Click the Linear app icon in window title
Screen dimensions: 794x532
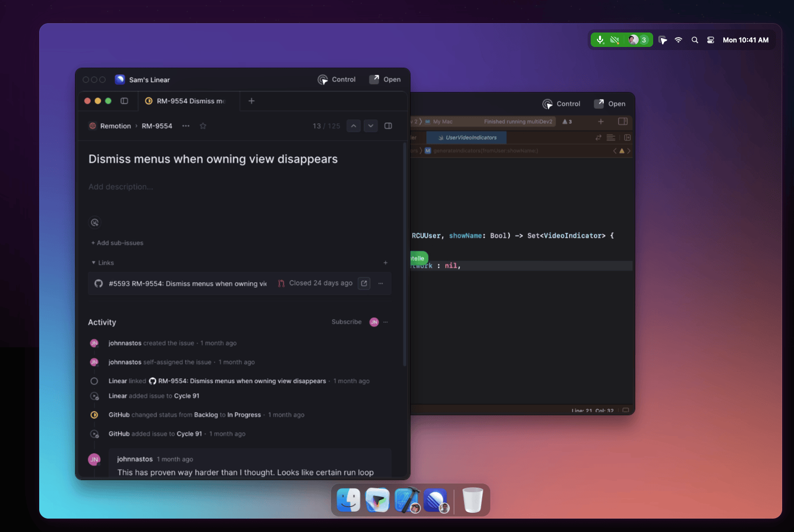[x=120, y=79]
